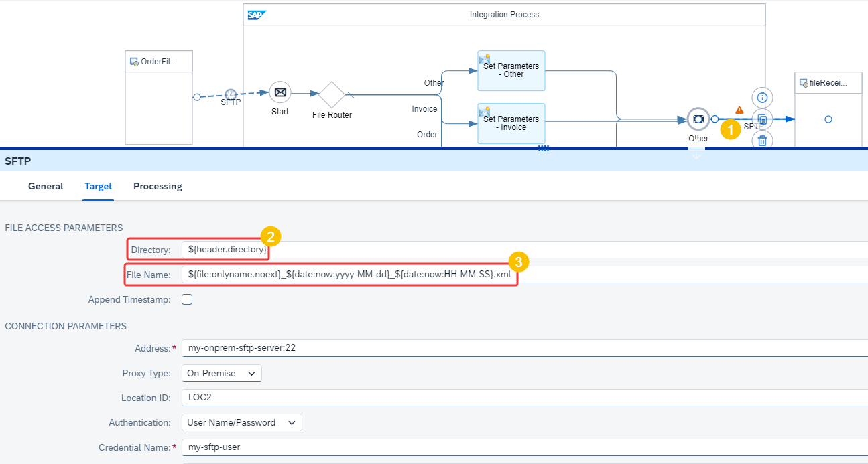Expand the Authentication dropdown
This screenshot has width=868, height=464.
241,422
